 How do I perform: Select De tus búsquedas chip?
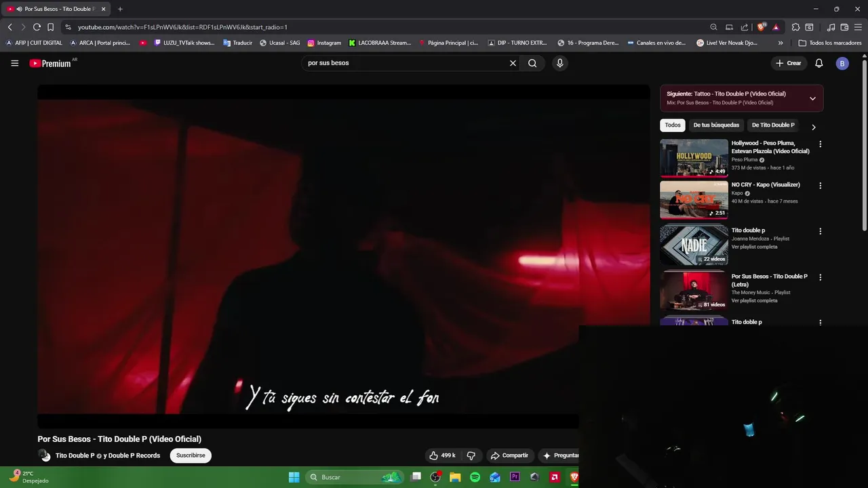coord(716,125)
